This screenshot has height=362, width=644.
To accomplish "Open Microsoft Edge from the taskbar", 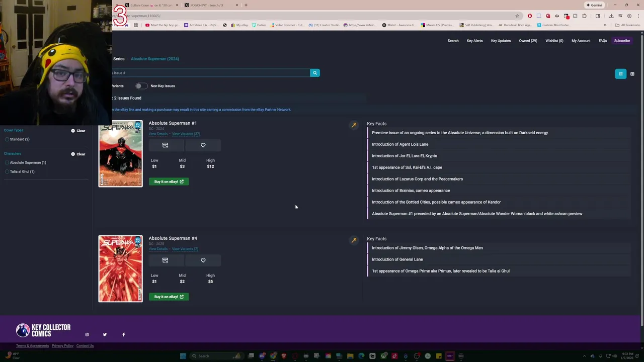I will [x=361, y=356].
